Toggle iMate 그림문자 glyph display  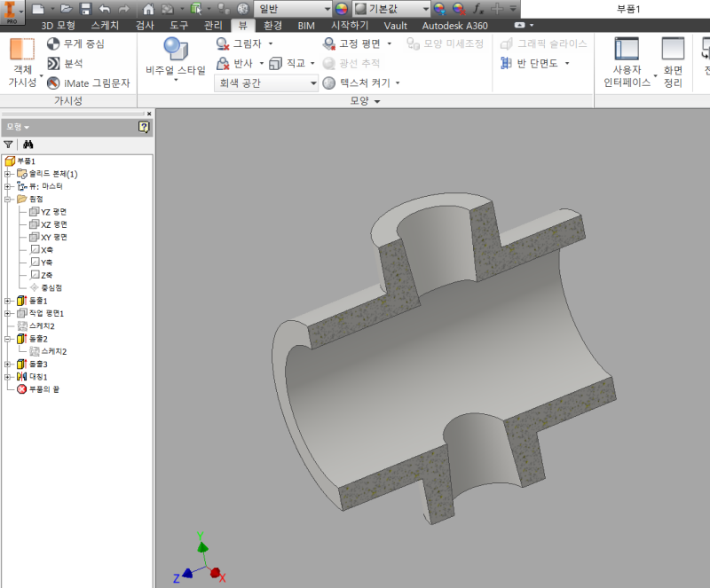coord(53,82)
